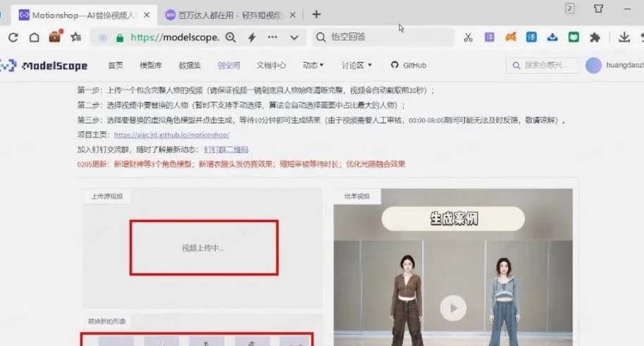Open the 模型库 navigation item
Screen dimensions: 644x346
151,66
